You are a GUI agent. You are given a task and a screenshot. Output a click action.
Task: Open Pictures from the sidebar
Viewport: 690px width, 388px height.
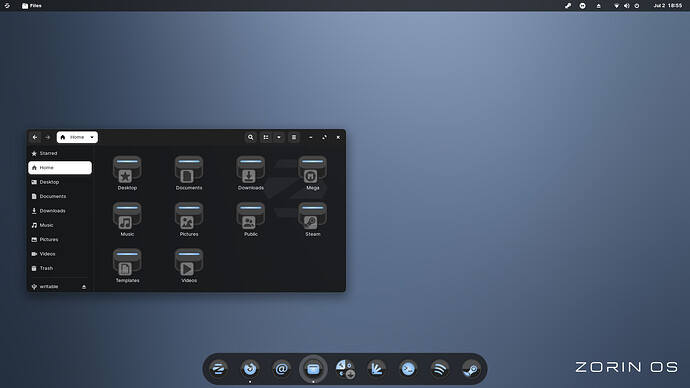pyautogui.click(x=60, y=240)
